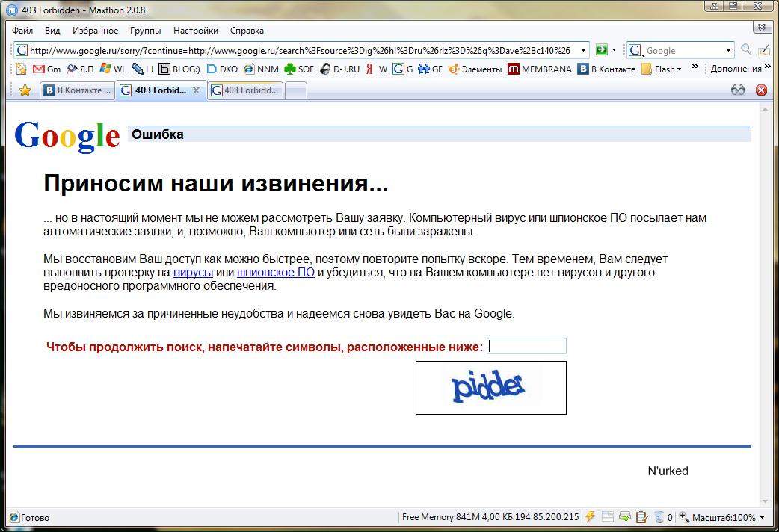Click the captcha text input field
Screen dimensions: 779x532
click(x=526, y=345)
